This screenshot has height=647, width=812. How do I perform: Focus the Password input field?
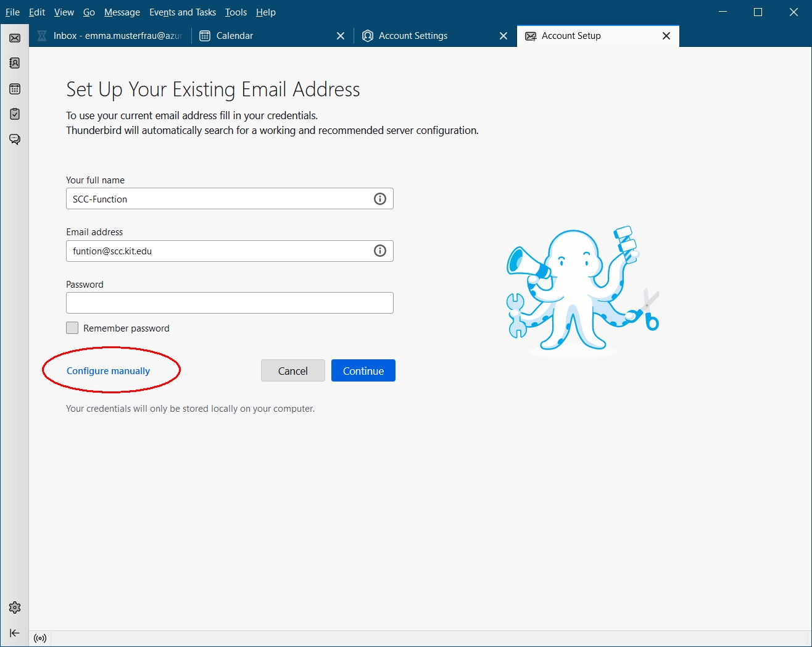(230, 303)
